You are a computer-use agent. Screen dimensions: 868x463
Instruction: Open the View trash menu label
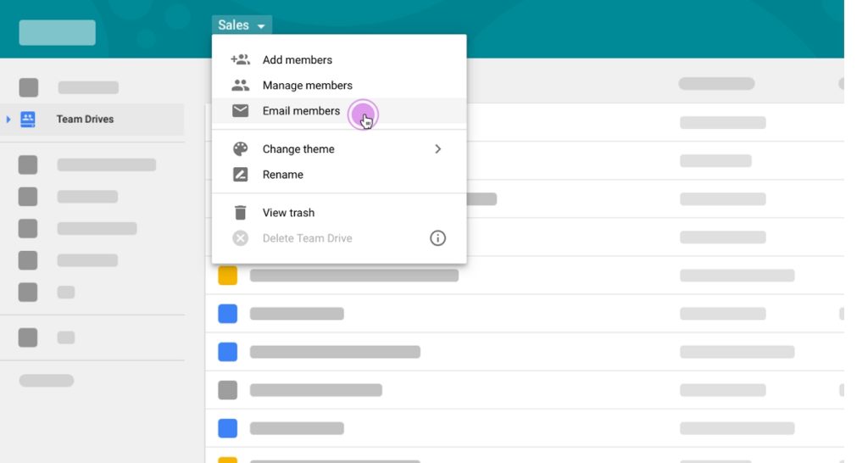point(288,213)
